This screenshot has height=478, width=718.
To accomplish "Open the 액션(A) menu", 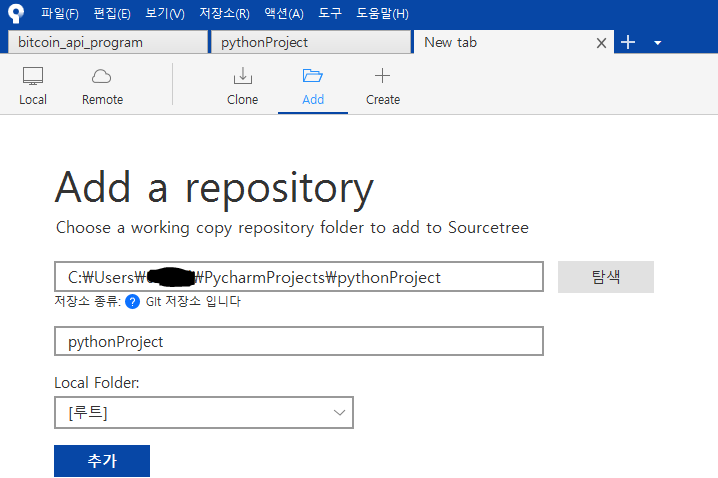I will click(284, 13).
